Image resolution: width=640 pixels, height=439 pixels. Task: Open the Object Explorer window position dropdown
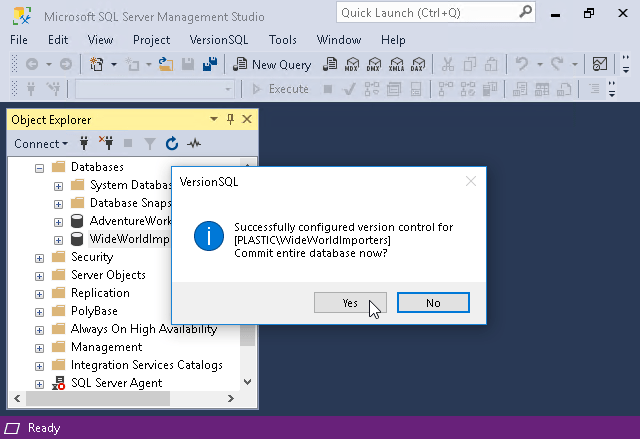coord(214,119)
